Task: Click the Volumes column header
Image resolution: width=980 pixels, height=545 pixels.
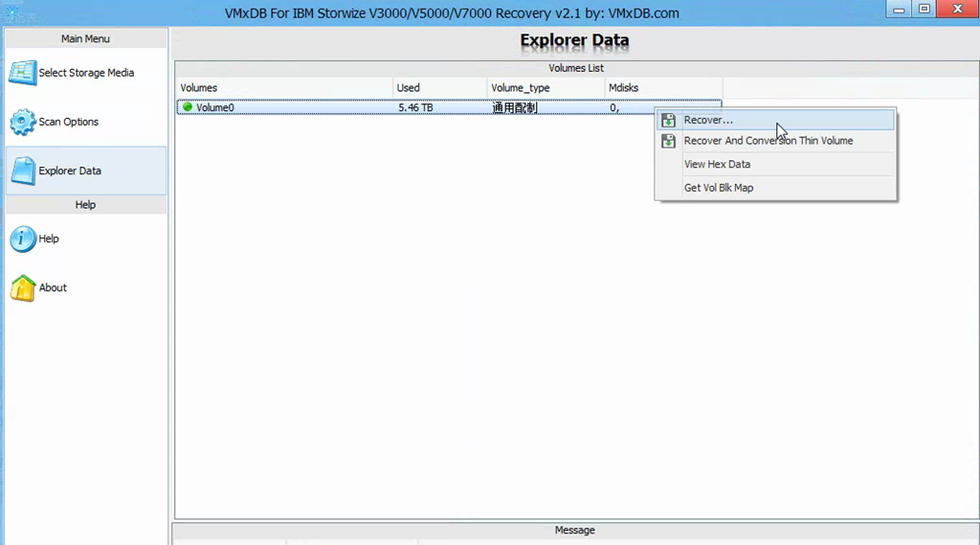Action: [283, 87]
